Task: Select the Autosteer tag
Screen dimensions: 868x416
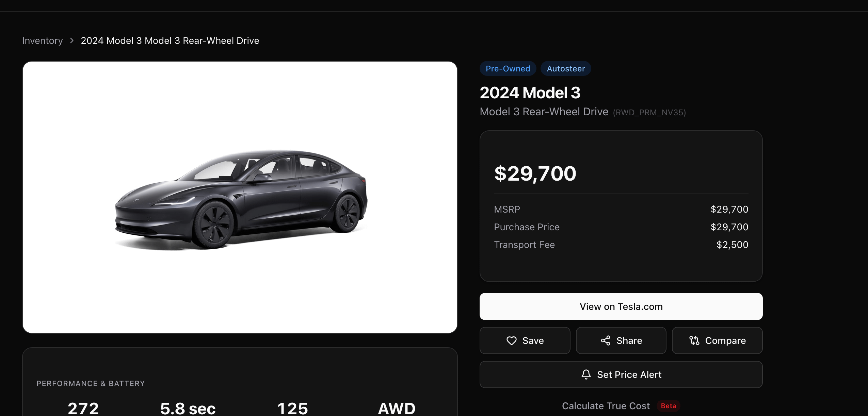Action: click(566, 68)
